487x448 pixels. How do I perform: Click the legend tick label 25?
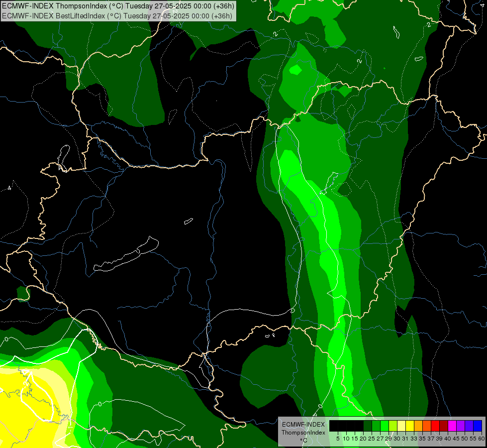pos(372,439)
